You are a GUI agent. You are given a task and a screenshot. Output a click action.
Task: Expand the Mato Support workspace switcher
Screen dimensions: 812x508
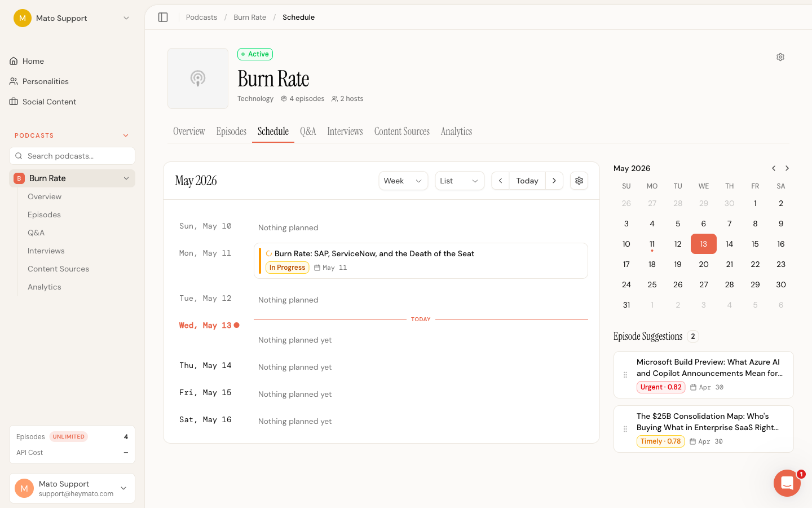click(126, 18)
